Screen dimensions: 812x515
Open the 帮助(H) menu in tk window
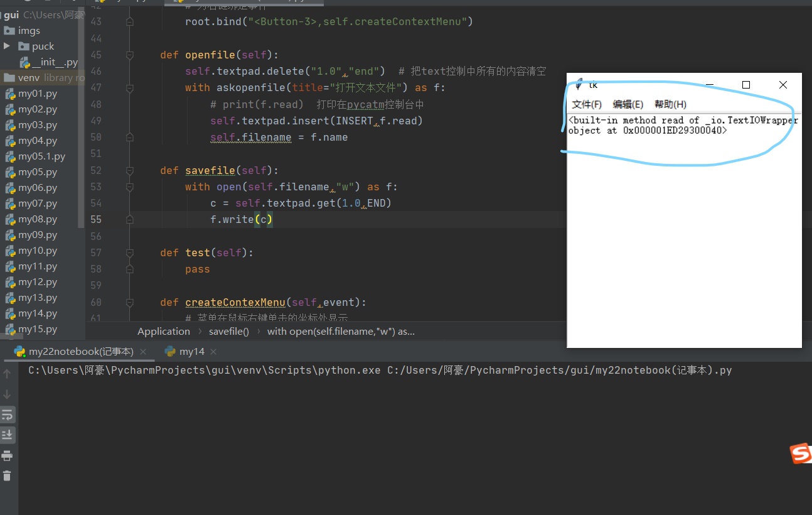[670, 104]
